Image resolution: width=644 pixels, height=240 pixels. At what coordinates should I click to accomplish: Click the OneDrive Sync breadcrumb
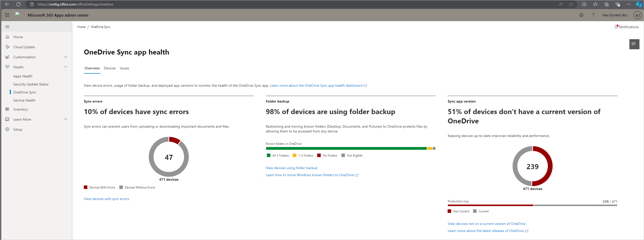tap(100, 27)
